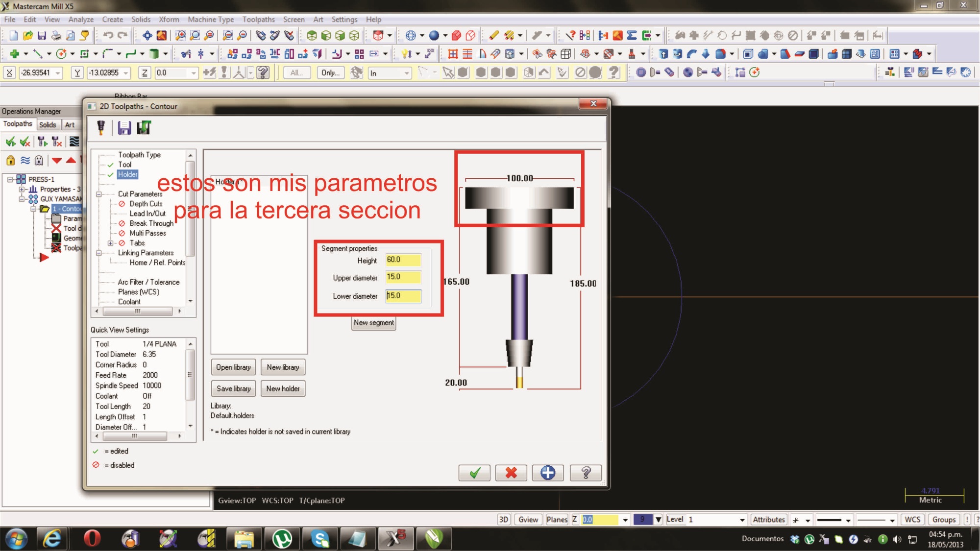This screenshot has height=551, width=980.
Task: Click the Attributes button in status bar
Action: tap(768, 520)
